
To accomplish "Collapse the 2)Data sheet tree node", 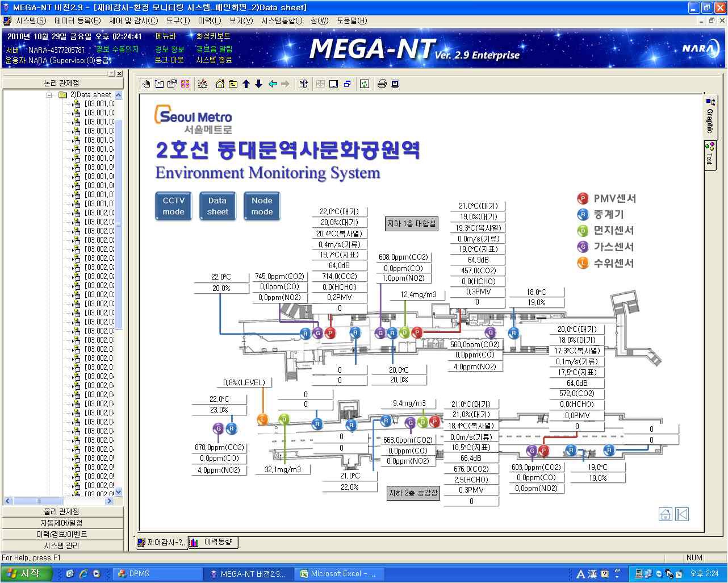I will coord(49,95).
